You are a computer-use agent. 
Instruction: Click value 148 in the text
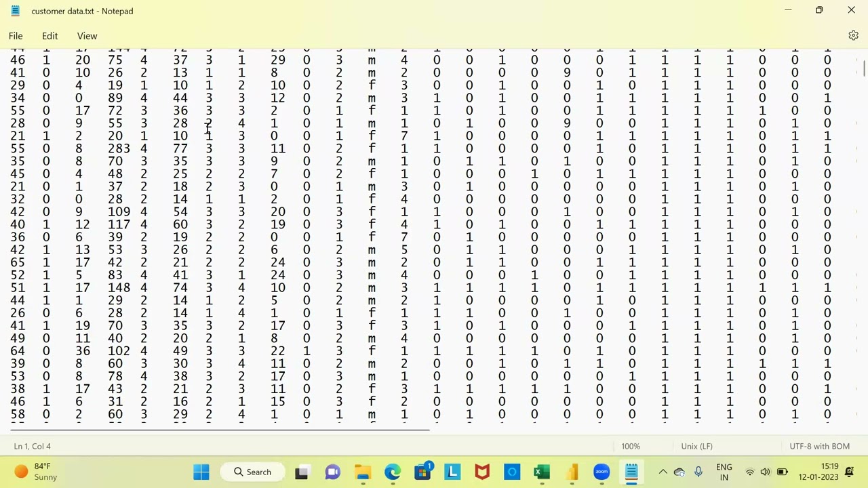[x=118, y=287]
